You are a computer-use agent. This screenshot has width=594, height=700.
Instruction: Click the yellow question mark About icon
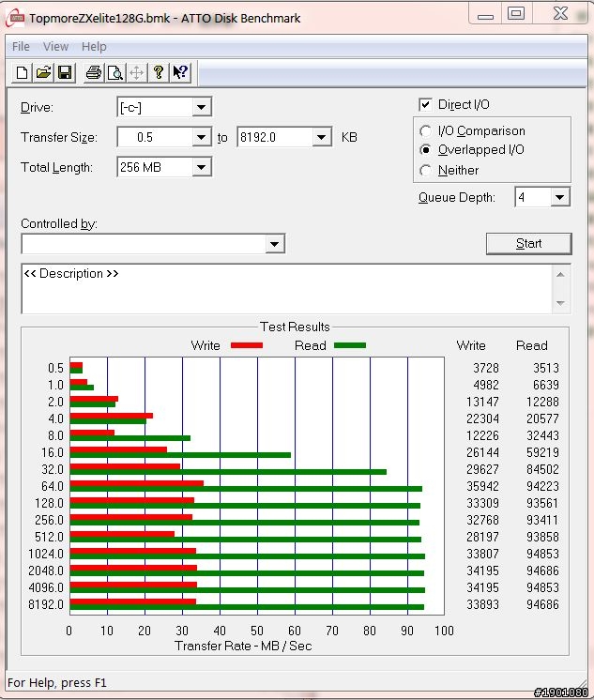pyautogui.click(x=158, y=72)
